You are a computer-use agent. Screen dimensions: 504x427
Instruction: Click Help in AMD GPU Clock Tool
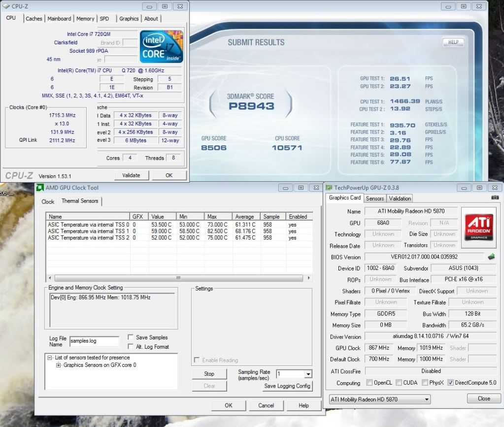coord(304,405)
